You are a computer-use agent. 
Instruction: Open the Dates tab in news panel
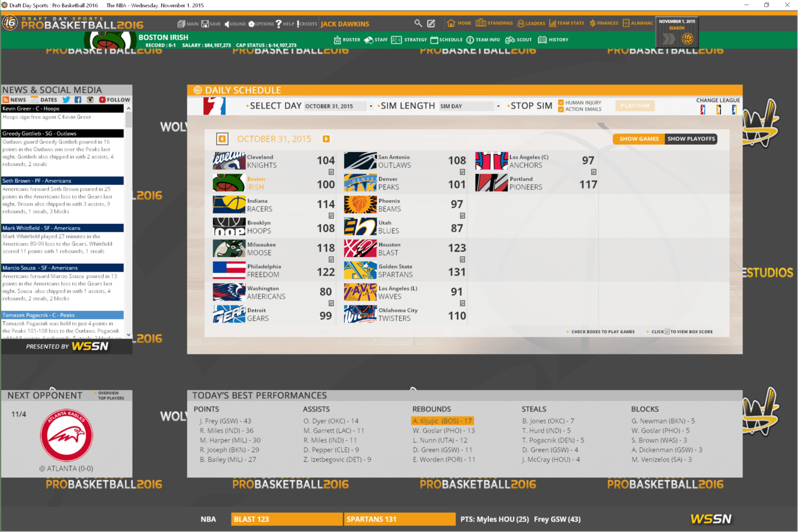[44, 100]
